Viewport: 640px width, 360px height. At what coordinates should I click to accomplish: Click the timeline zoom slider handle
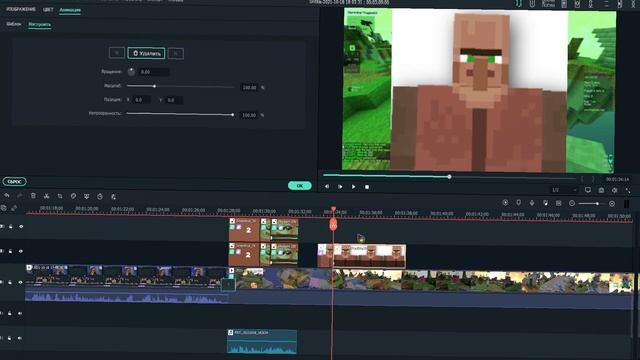click(597, 203)
